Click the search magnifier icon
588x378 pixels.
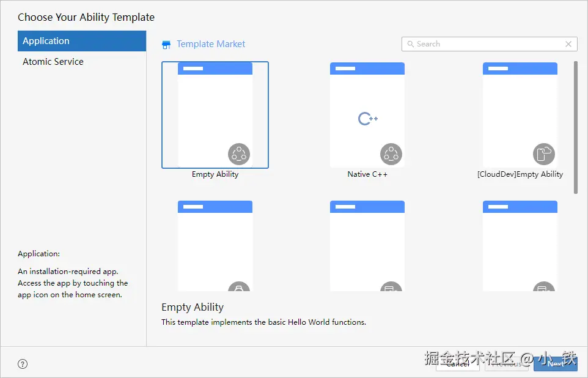coord(411,44)
